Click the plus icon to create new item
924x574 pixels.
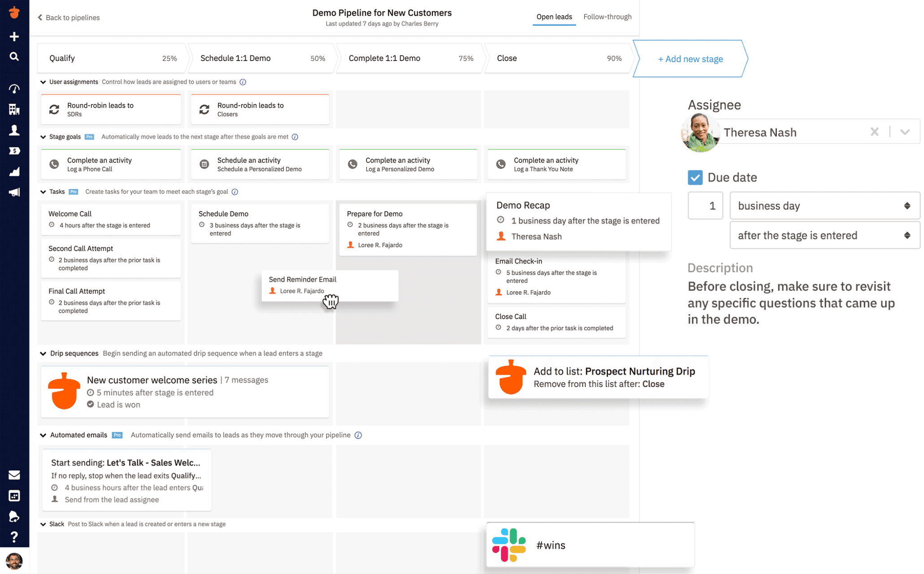pos(14,36)
